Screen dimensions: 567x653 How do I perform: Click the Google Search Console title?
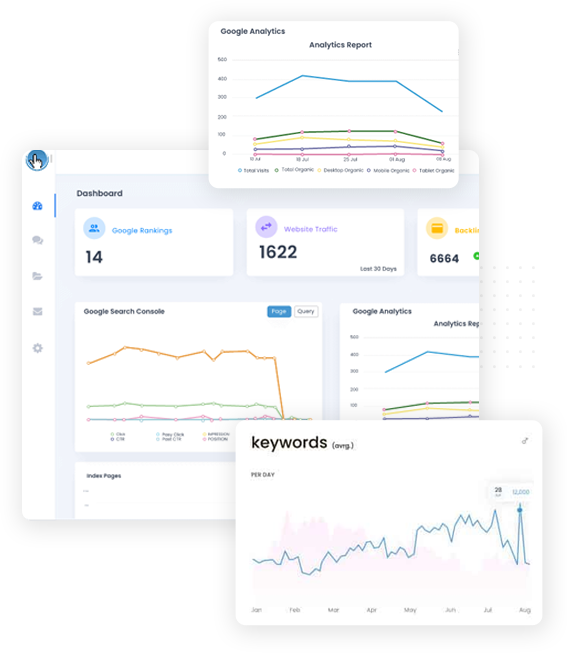[124, 311]
